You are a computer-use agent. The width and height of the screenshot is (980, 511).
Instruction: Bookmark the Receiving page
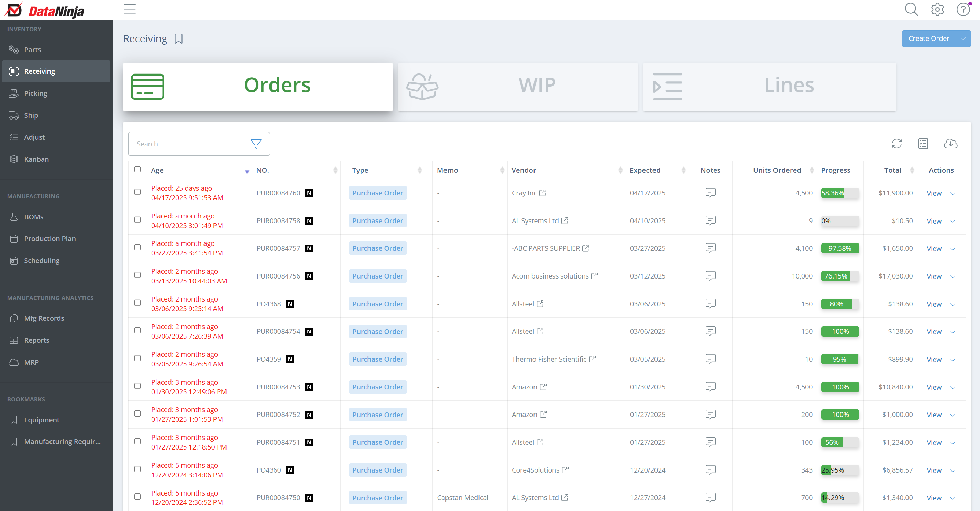point(178,39)
